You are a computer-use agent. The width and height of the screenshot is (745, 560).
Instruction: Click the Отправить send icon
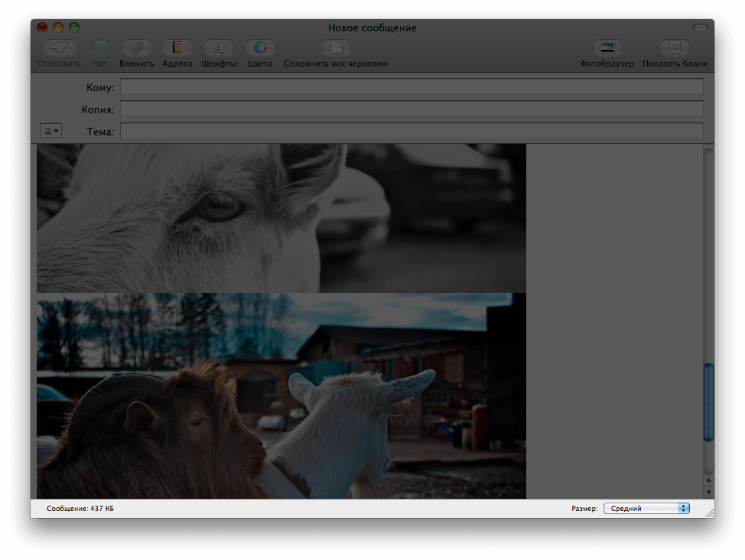pyautogui.click(x=60, y=47)
